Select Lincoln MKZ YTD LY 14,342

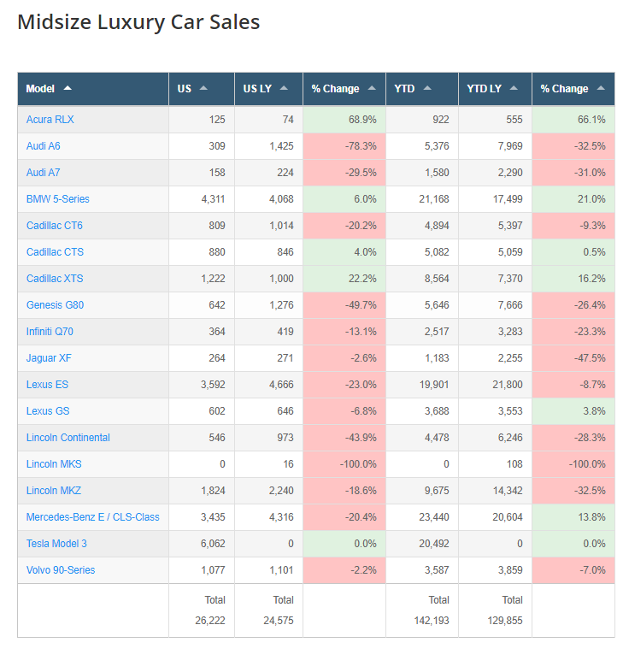508,491
